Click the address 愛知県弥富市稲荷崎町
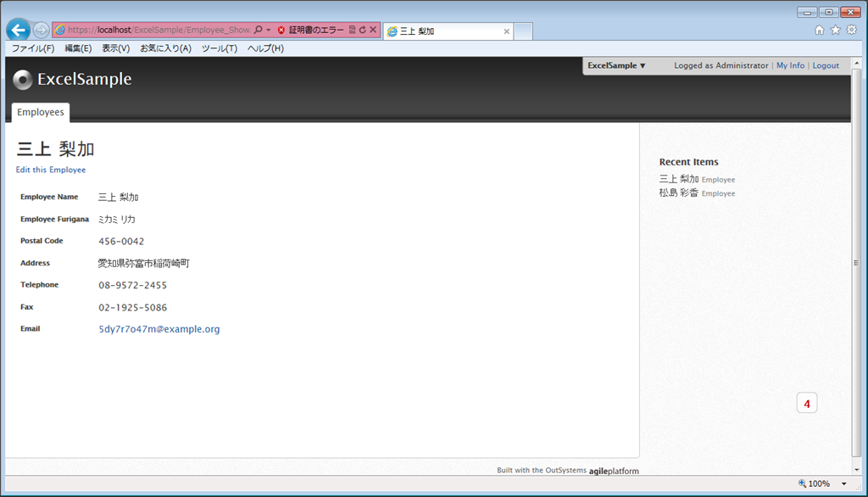Viewport: 868px width, 497px height. [x=143, y=263]
